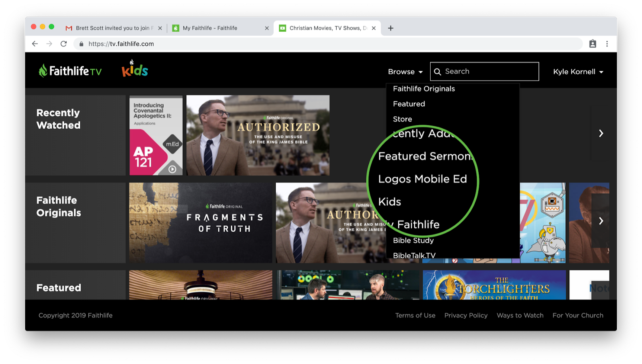Open the control room two men thumbnail

pyautogui.click(x=347, y=285)
